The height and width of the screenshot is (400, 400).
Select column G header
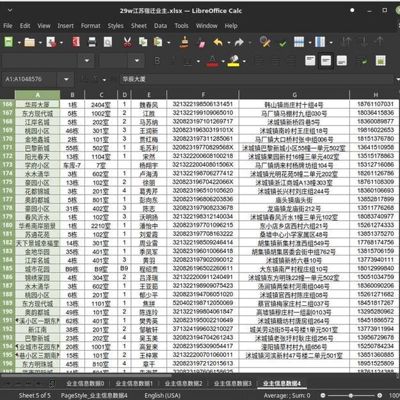coord(294,95)
